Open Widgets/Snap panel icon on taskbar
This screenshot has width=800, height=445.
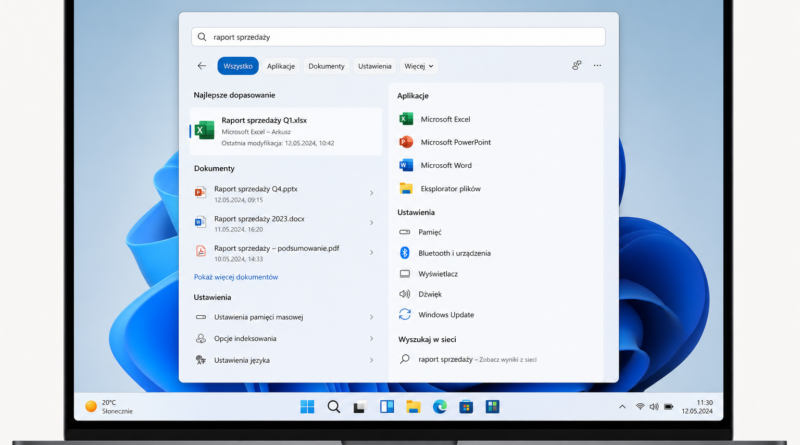(387, 407)
